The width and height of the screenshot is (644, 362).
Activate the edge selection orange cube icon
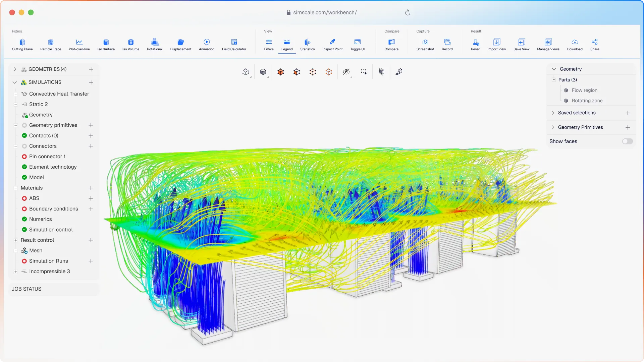pos(329,72)
